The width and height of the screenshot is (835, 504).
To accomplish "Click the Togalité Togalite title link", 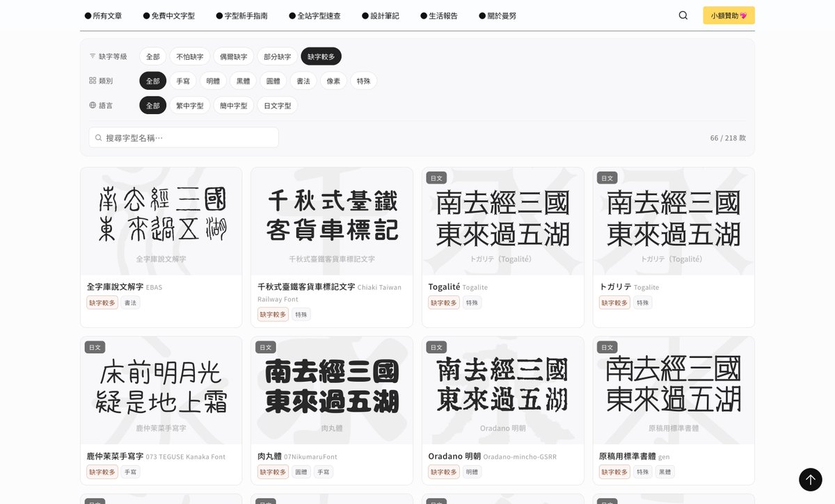I will click(458, 286).
